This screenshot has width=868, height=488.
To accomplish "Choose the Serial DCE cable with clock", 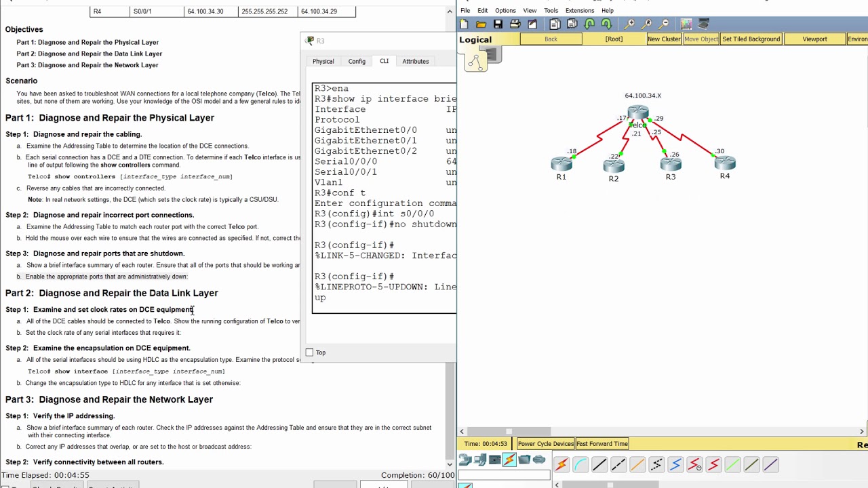I will [694, 465].
